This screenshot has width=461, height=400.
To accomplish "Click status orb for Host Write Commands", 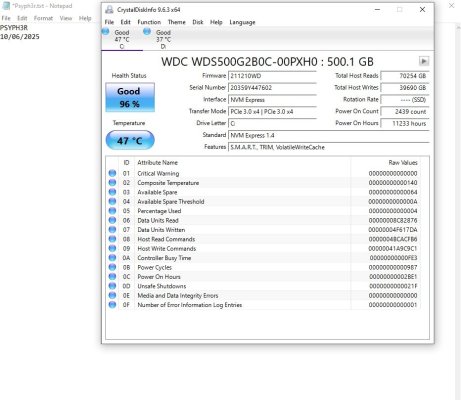I will pyautogui.click(x=112, y=248).
